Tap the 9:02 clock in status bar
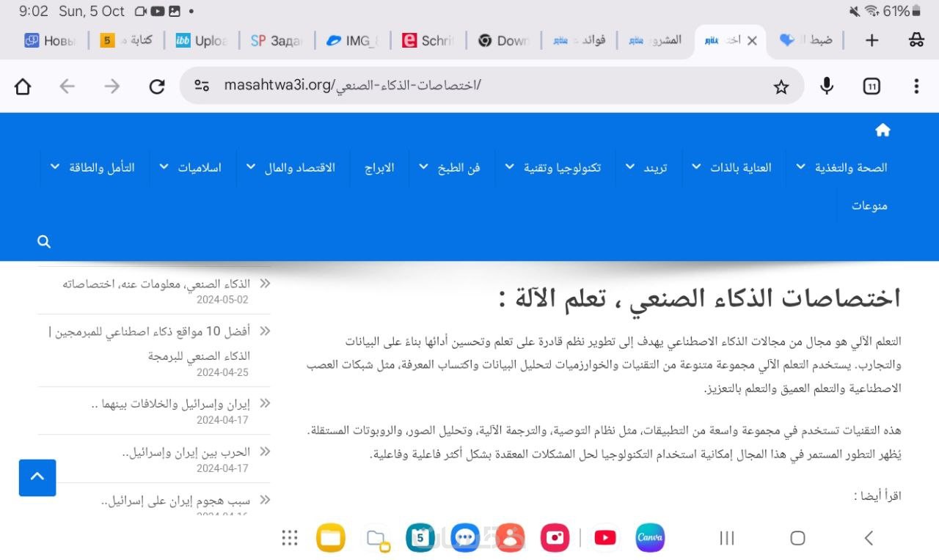Viewport: 939px width, 560px height. click(x=33, y=11)
